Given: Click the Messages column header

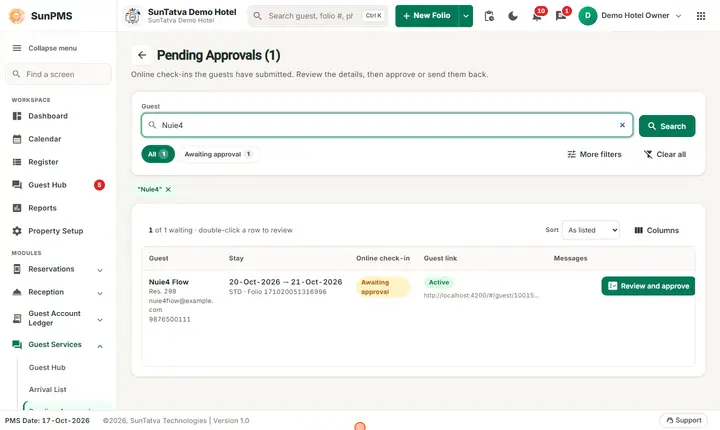Looking at the screenshot, I should coord(570,258).
